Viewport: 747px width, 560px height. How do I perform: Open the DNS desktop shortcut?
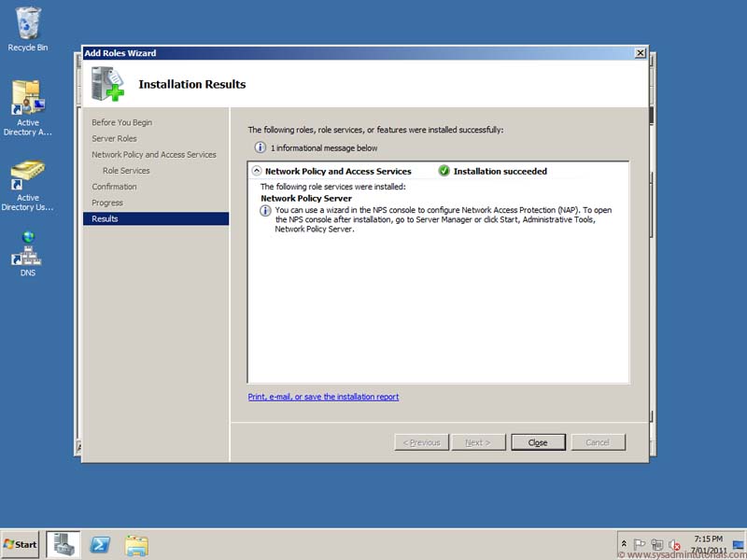pos(28,254)
